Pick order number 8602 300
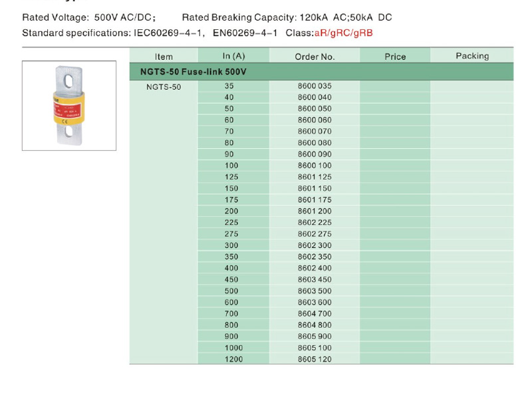This screenshot has width=532, height=395. coord(315,245)
